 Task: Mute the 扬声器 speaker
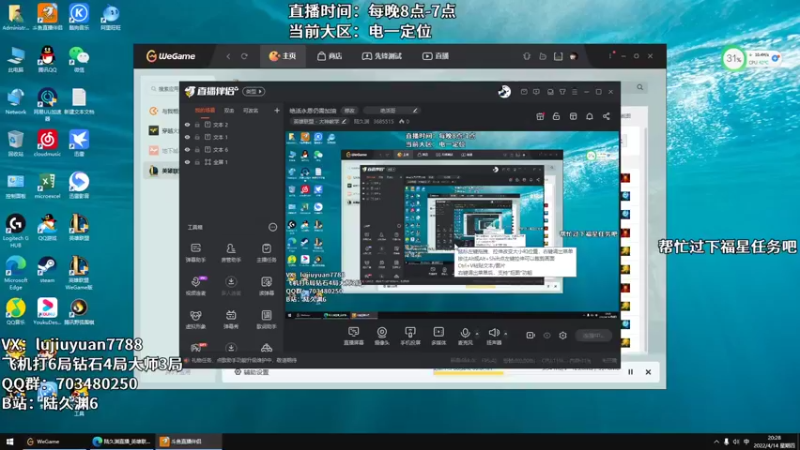(x=493, y=336)
